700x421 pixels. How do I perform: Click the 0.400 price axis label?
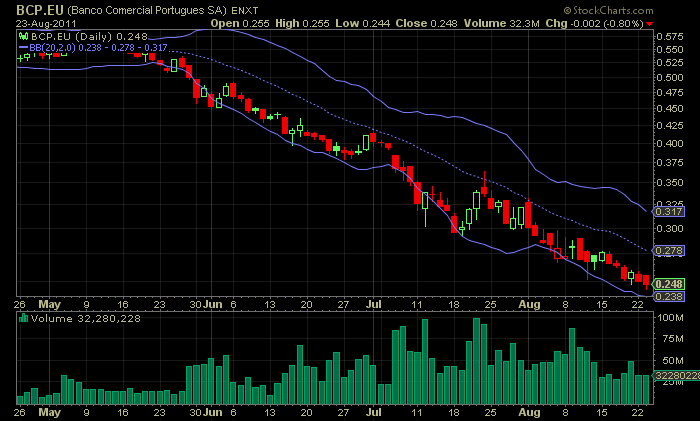[x=670, y=143]
